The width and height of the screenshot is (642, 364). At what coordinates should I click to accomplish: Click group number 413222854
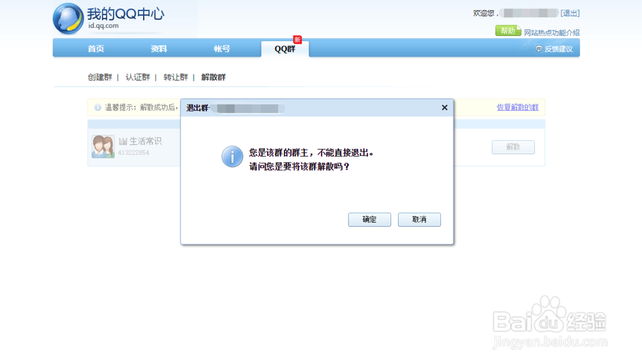coord(134,152)
